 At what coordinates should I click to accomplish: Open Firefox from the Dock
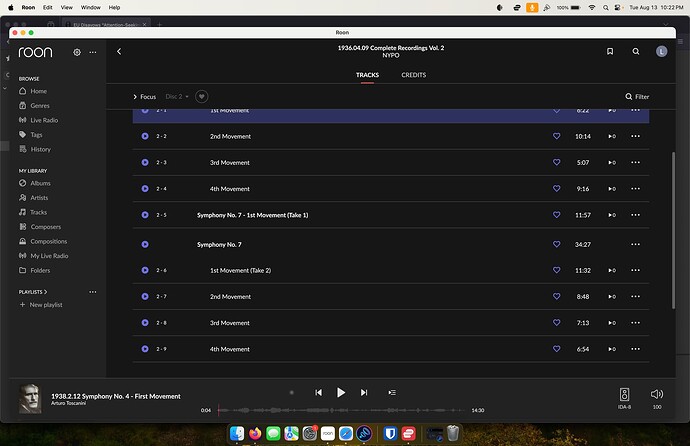[x=255, y=434]
